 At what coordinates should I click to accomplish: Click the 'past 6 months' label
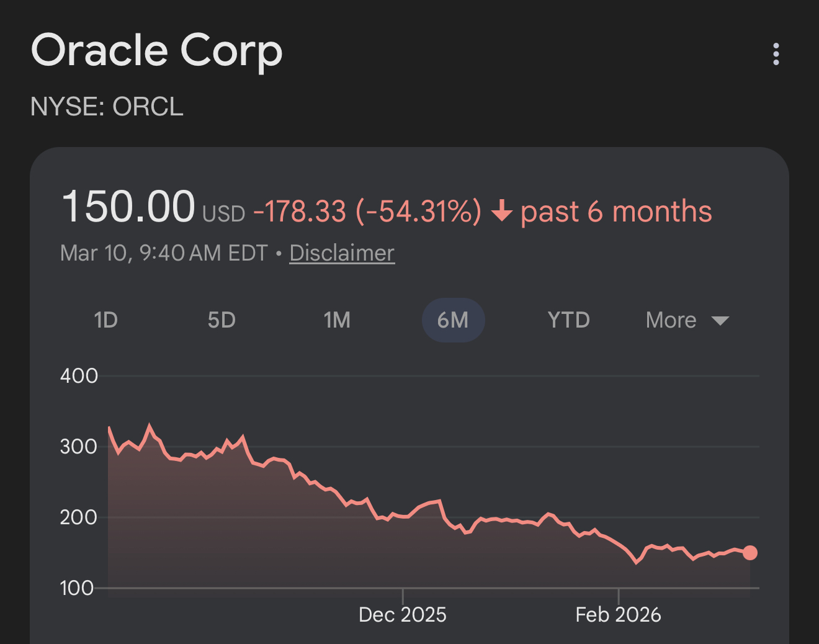[615, 212]
